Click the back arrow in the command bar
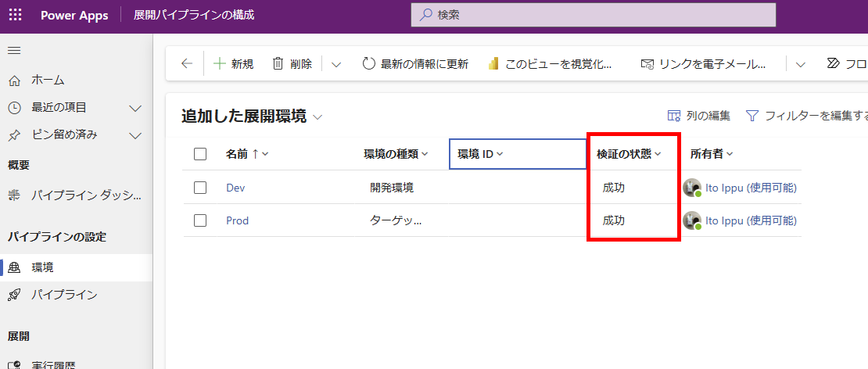The width and height of the screenshot is (868, 369). [x=186, y=64]
